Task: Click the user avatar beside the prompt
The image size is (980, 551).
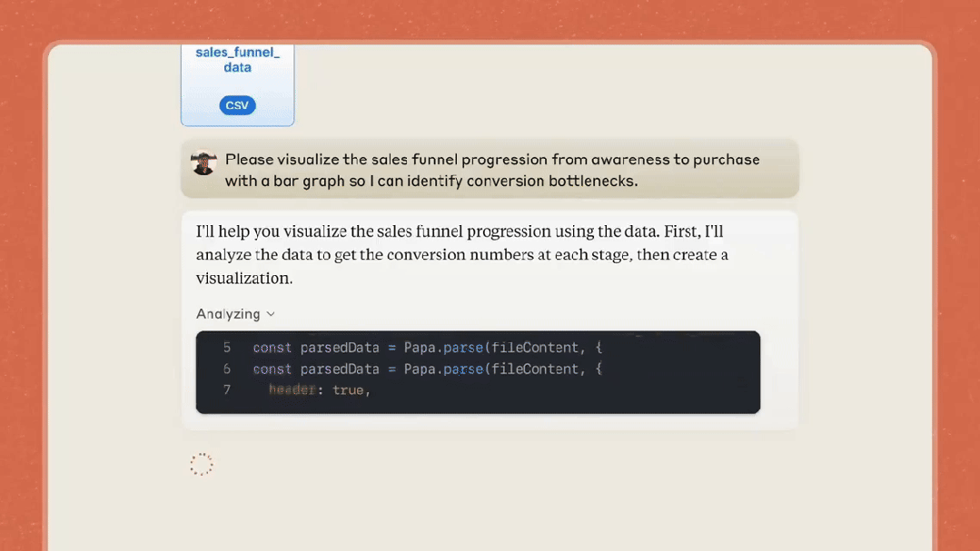Action: (x=203, y=162)
